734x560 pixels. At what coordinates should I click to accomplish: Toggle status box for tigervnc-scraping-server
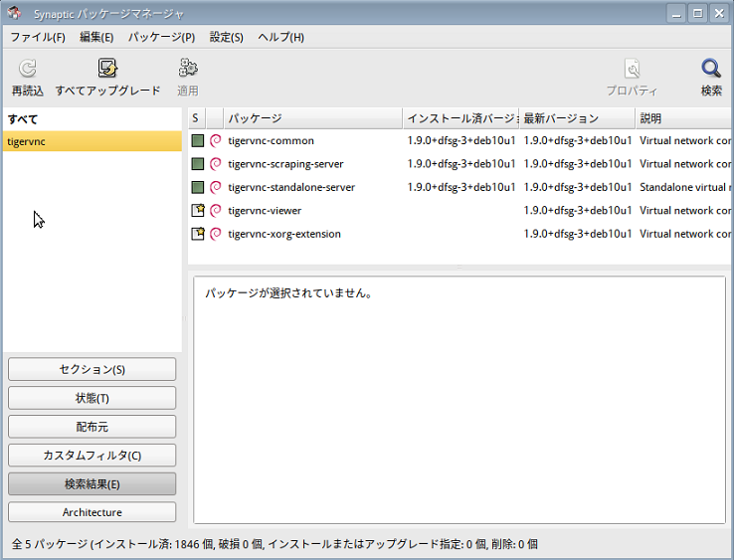[198, 164]
